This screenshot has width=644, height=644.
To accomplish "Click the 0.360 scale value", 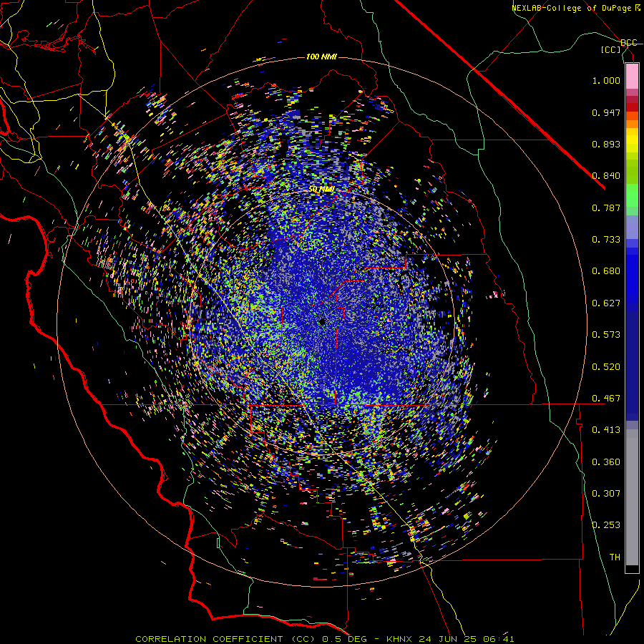I will tap(606, 462).
